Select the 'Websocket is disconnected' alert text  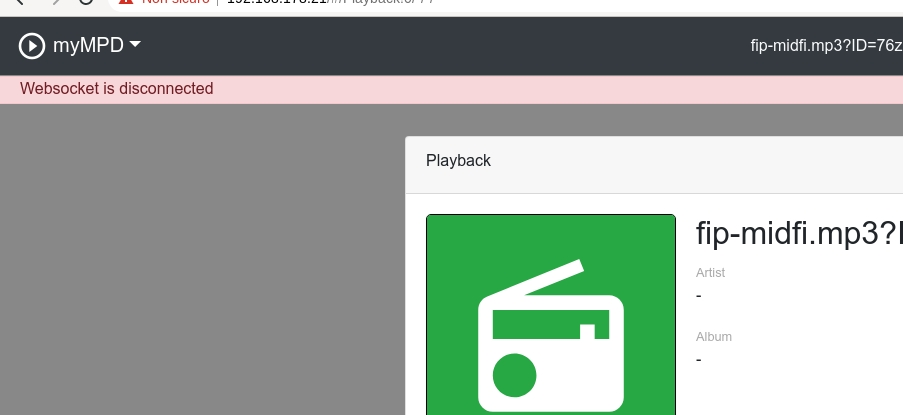pyautogui.click(x=117, y=89)
